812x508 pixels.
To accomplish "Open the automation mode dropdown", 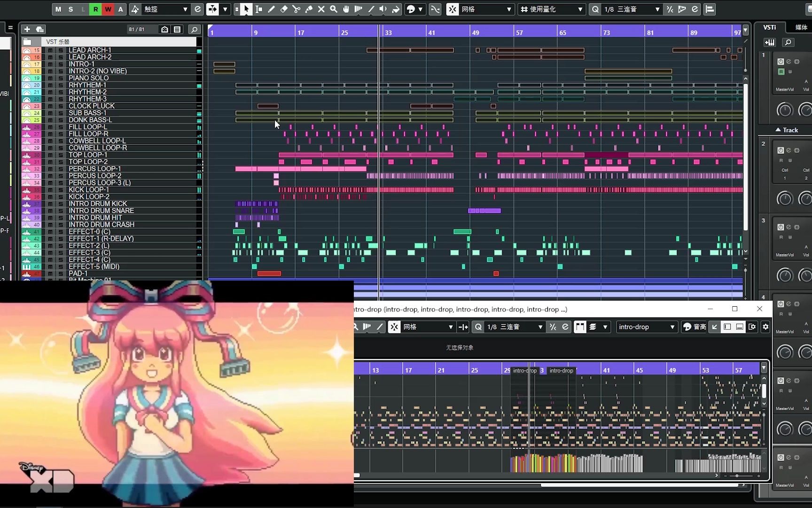I will click(166, 9).
